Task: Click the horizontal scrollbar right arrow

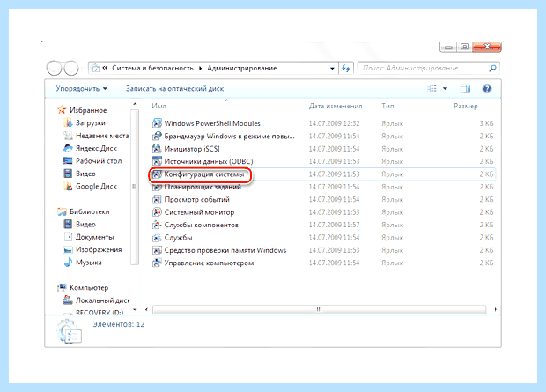Action: tap(495, 309)
